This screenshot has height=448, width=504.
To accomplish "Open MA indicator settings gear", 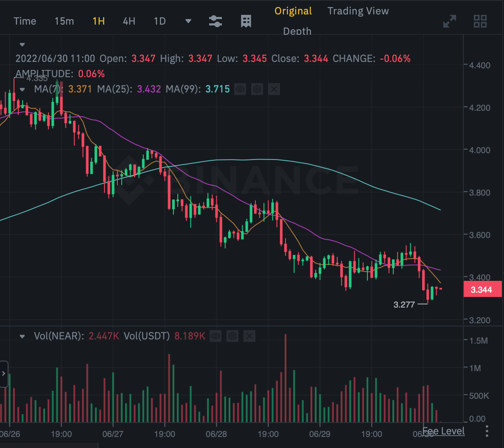I will pos(257,89).
